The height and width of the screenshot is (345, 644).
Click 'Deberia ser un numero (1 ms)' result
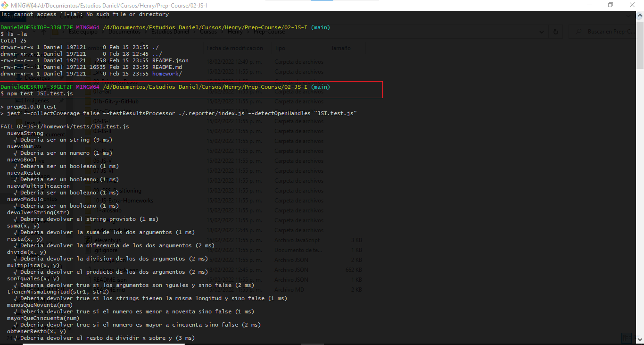point(63,153)
